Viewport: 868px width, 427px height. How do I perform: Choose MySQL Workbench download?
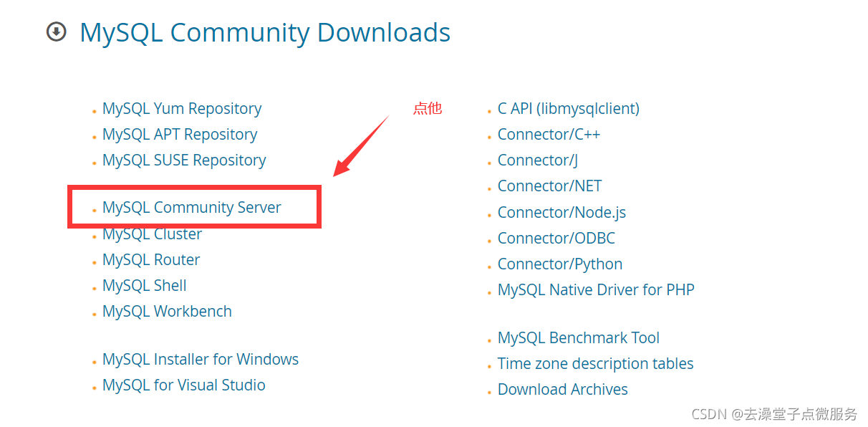pyautogui.click(x=167, y=312)
